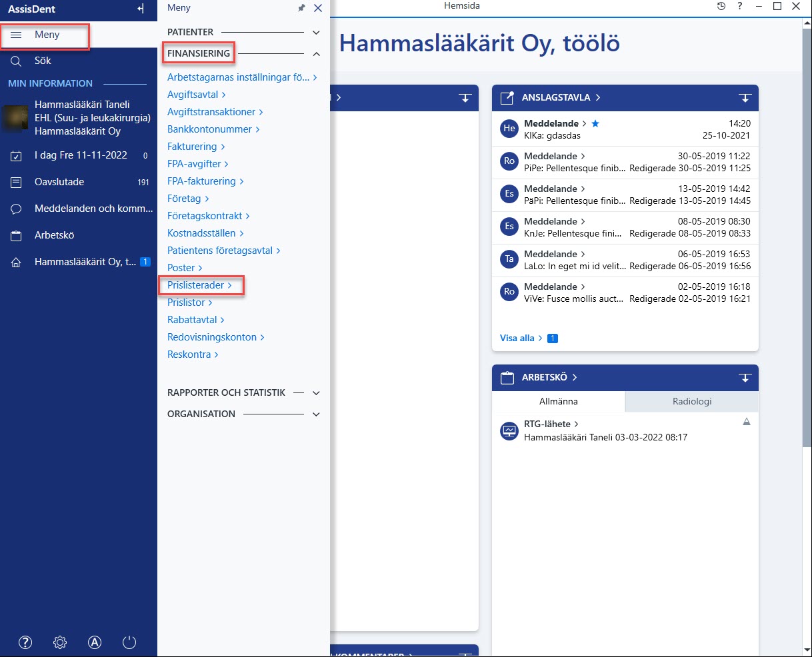The width and height of the screenshot is (812, 657).
Task: Click warning triangle icon on RTG-lähete
Action: click(747, 422)
